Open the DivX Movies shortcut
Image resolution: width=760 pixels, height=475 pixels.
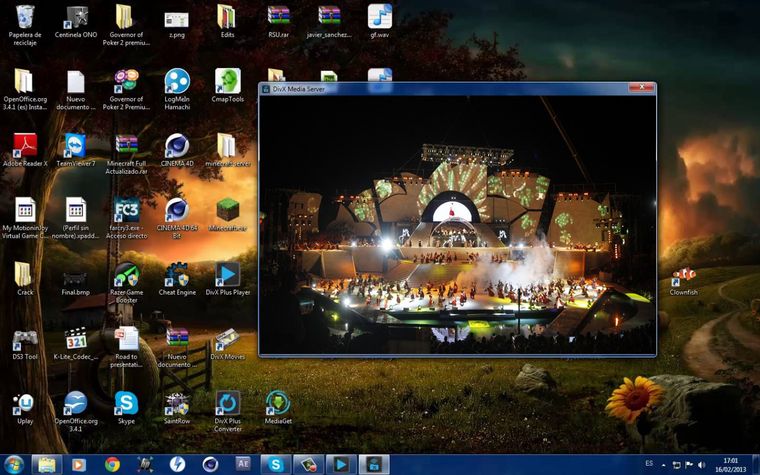(227, 339)
